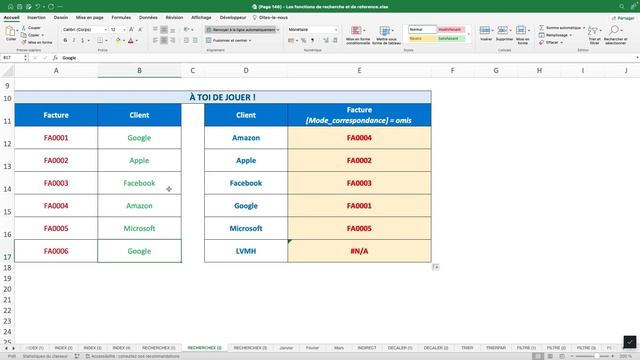The width and height of the screenshot is (640, 360).
Task: Click the Couper scissors icon
Action: [x=24, y=28]
